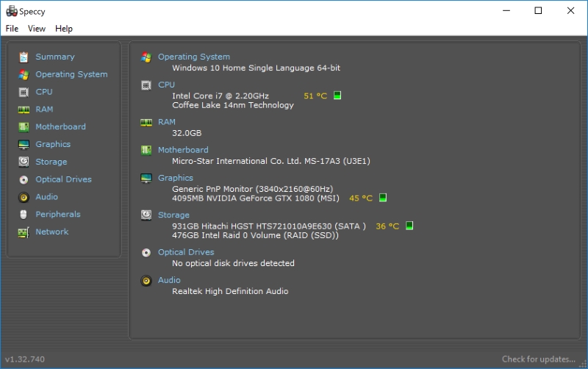Screen dimensions: 588x369
Task: Open the Storage heading link in main panel
Action: (x=173, y=215)
